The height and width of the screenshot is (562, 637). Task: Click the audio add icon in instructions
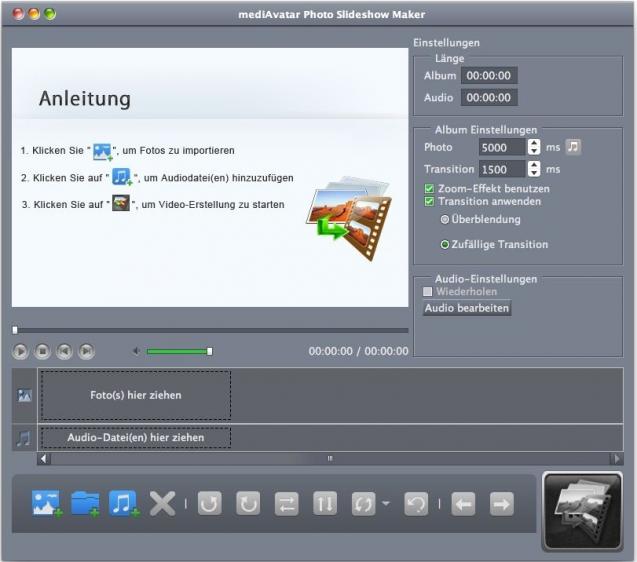pos(122,177)
